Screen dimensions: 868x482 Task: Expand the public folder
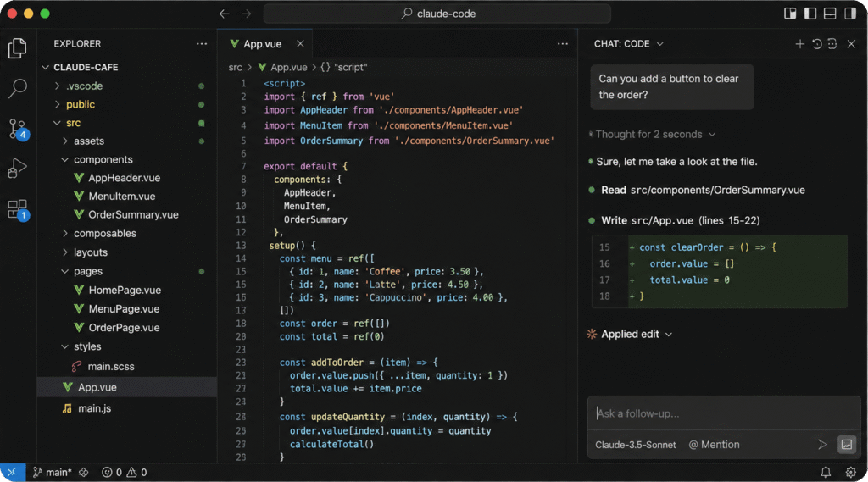pos(57,104)
